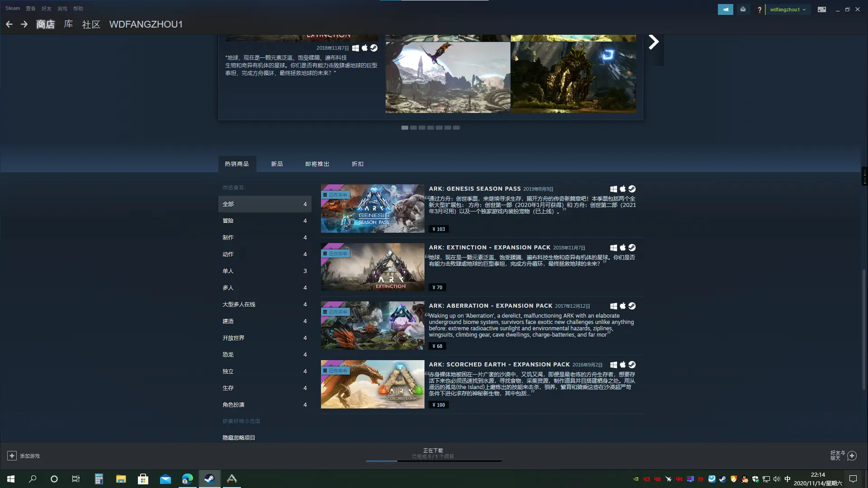Click the ARK game taskbar icon
Viewport: 868px width, 488px height.
[231, 479]
